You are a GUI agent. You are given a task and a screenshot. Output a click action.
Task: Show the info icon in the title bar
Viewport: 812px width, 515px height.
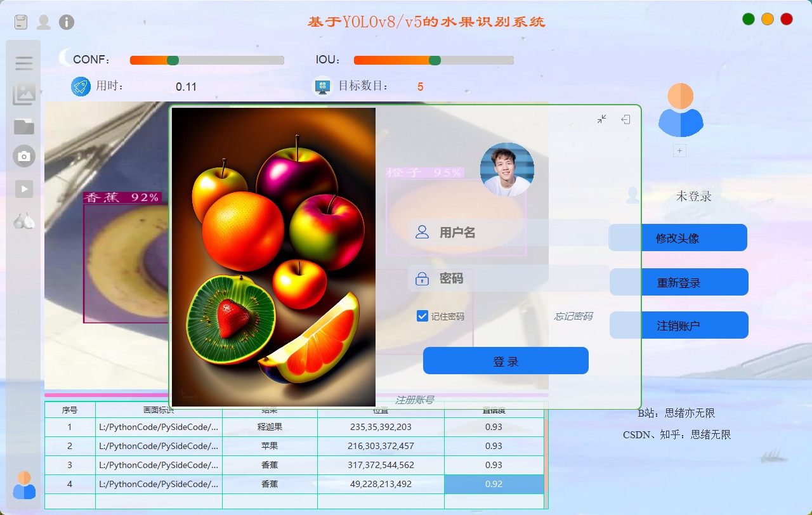pyautogui.click(x=67, y=22)
